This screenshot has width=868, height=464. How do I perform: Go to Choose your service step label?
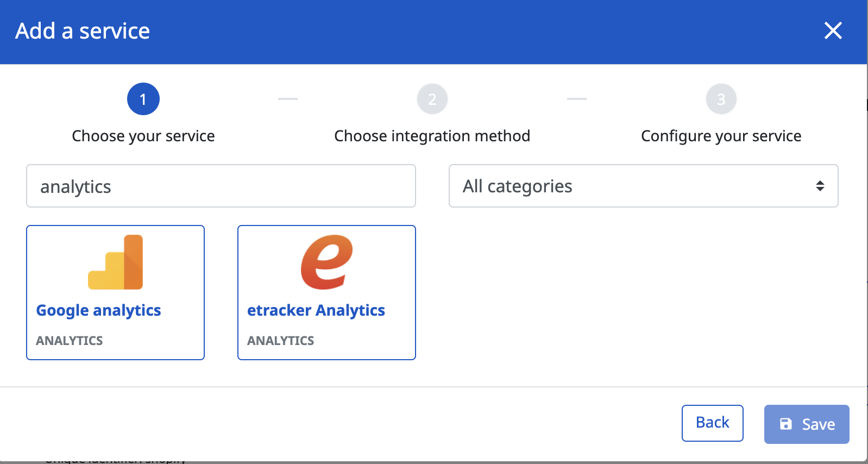tap(143, 136)
